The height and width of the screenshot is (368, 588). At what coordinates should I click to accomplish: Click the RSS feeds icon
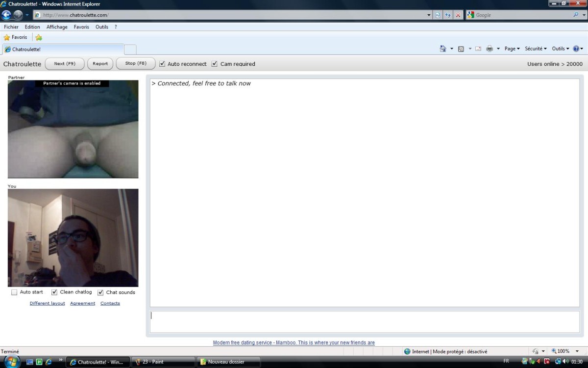461,49
